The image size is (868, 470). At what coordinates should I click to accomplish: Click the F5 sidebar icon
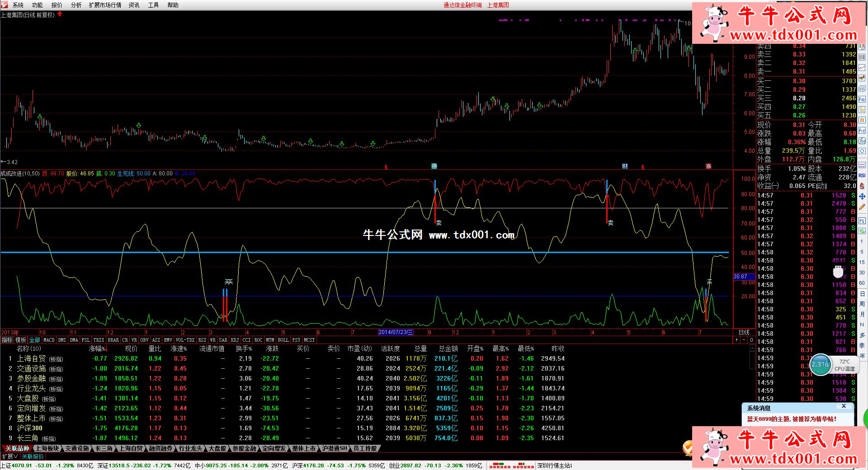point(862,221)
